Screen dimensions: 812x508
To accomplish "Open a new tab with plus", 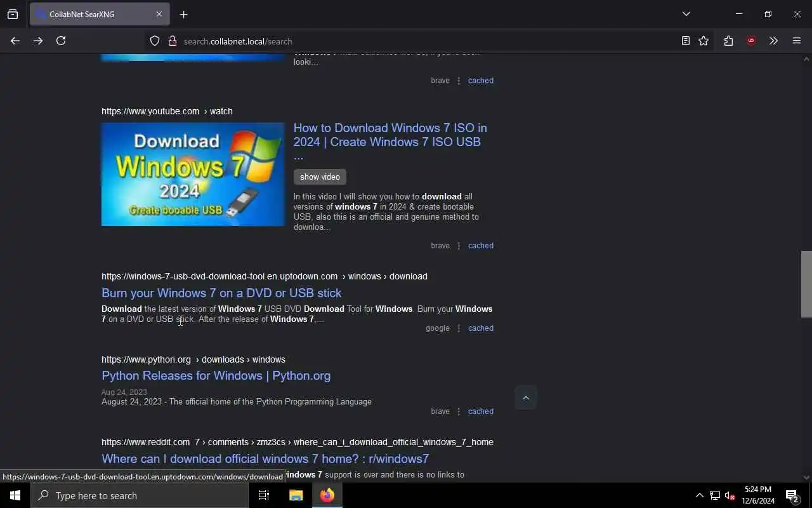I will click(x=184, y=14).
